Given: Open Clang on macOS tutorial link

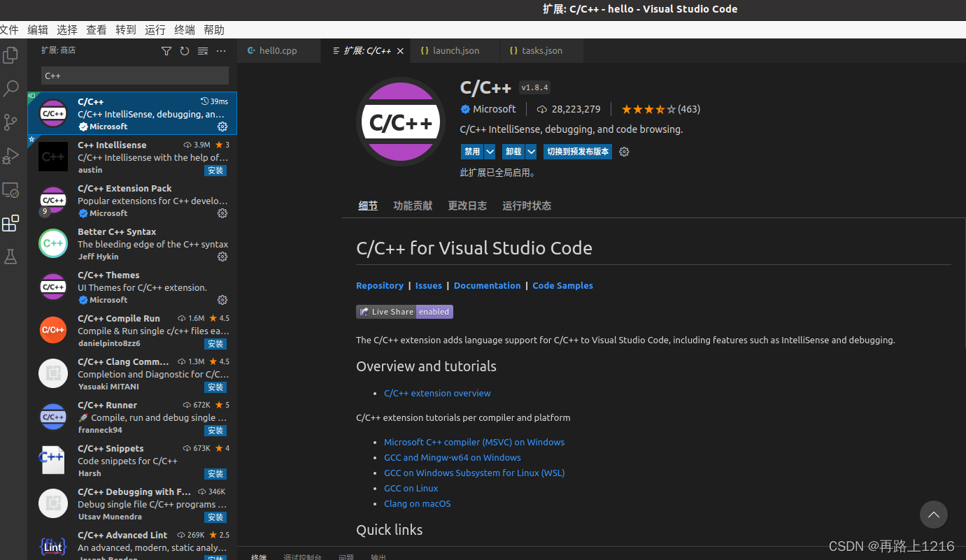Looking at the screenshot, I should [418, 504].
